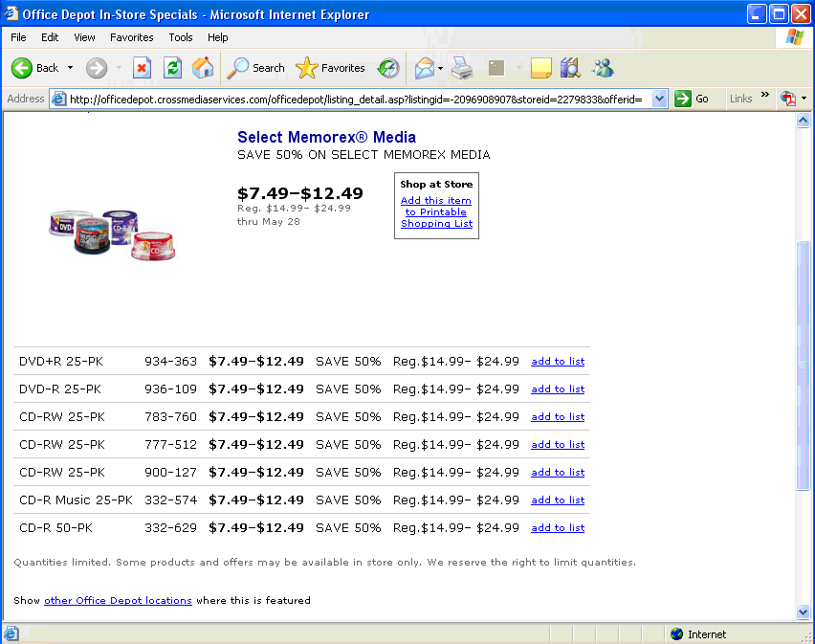Image resolution: width=815 pixels, height=644 pixels.
Task: Expand the Mail button dropdown arrow
Action: point(440,68)
